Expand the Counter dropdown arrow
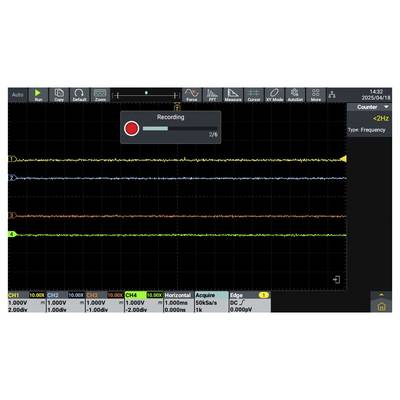This screenshot has height=400, width=400. 386,107
